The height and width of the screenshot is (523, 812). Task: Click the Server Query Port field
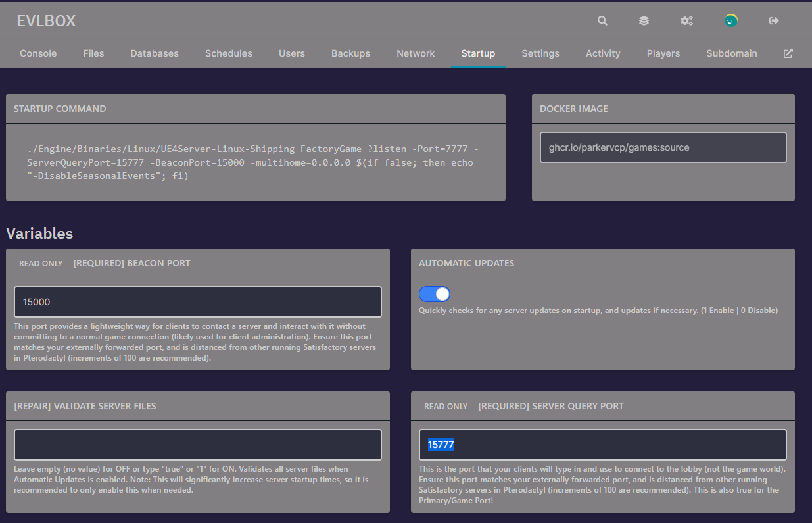click(603, 445)
